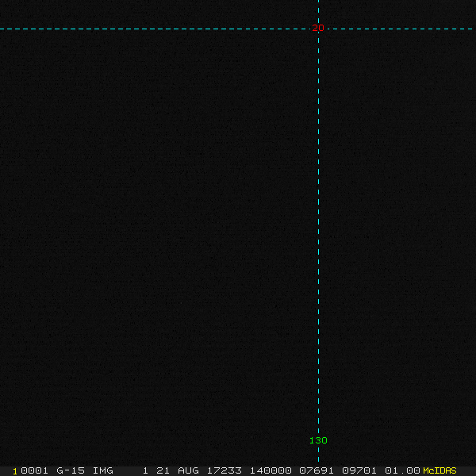476x476 pixels.
Task: Click the 01.00 resolution value
Action: click(x=402, y=470)
